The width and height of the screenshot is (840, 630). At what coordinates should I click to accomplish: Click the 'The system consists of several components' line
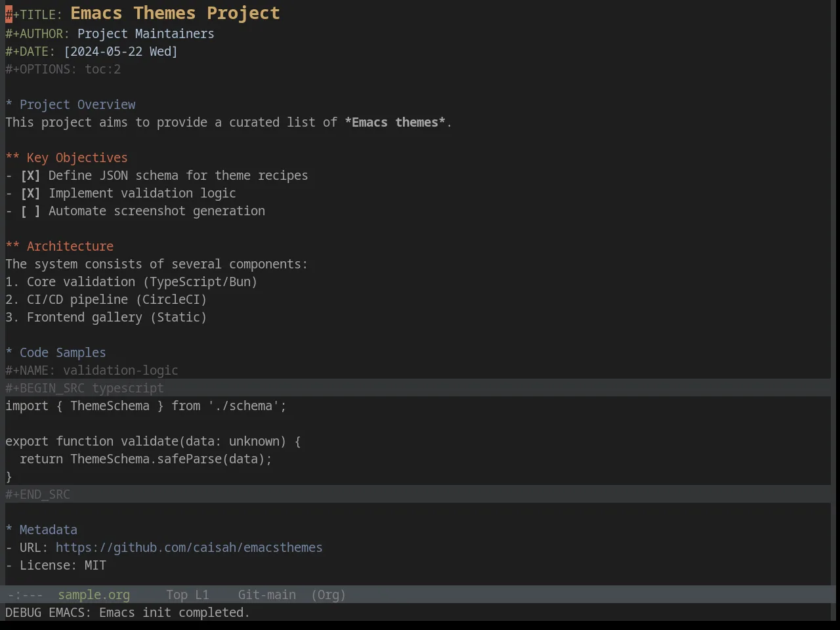point(157,264)
